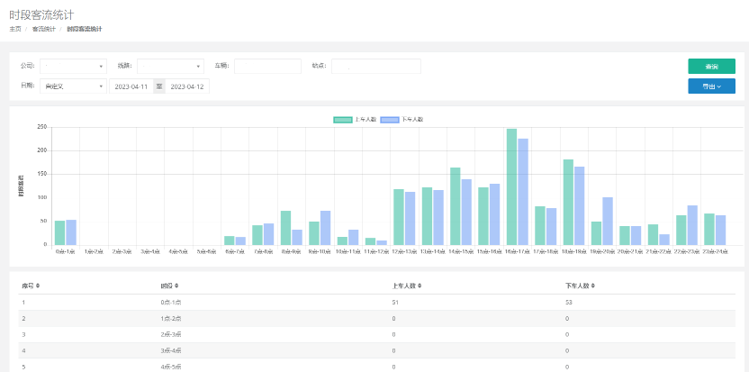Select the first table row 0点-1点
749x372 pixels.
point(377,302)
